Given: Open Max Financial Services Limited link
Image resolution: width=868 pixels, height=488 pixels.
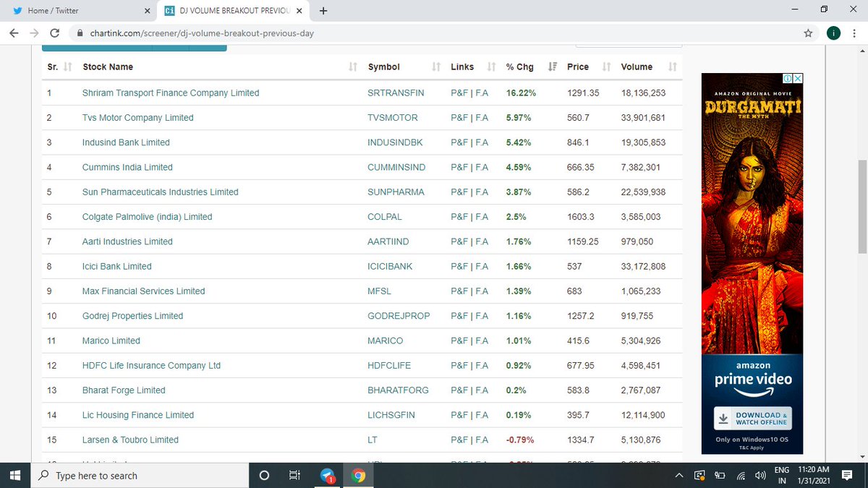Looking at the screenshot, I should click(x=144, y=291).
